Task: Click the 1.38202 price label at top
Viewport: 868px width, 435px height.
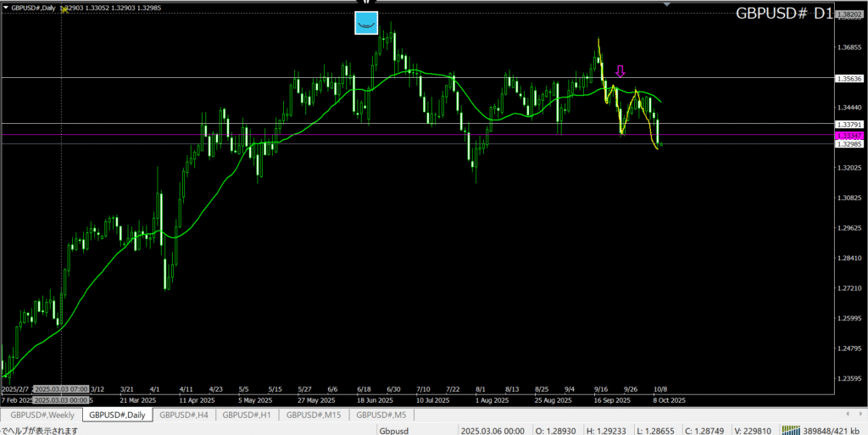Action: pyautogui.click(x=848, y=14)
